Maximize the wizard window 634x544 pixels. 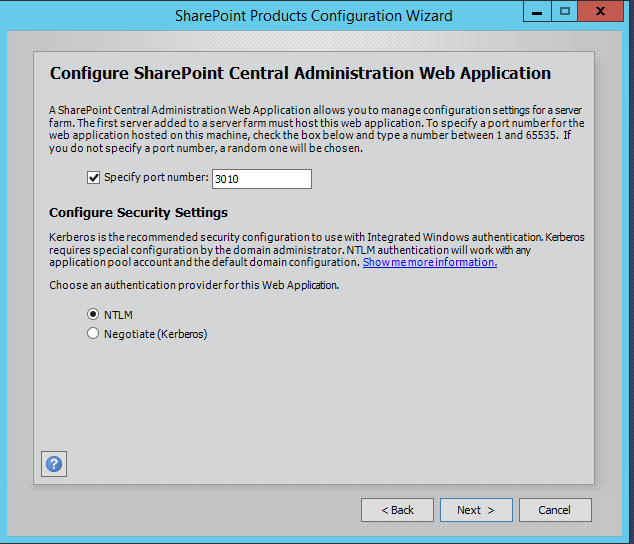[x=564, y=12]
